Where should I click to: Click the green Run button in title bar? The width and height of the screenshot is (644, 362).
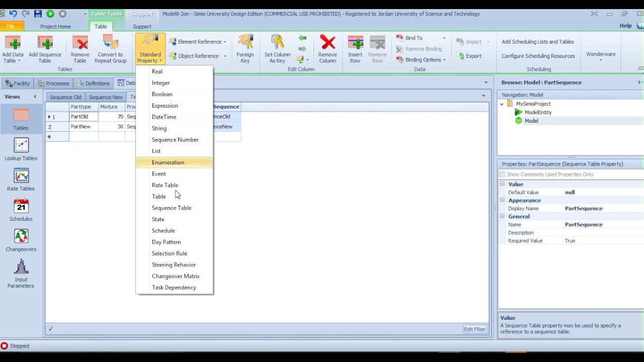click(50, 14)
